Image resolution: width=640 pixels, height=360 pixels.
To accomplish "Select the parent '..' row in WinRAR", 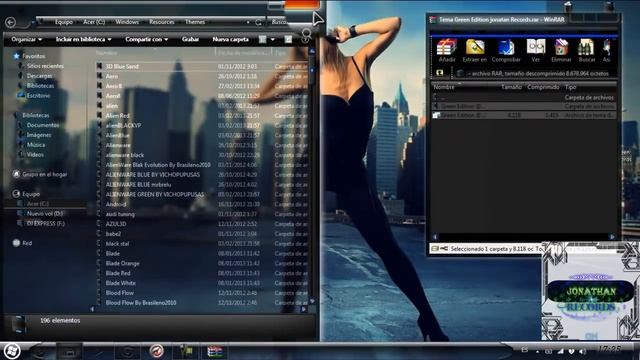I will tap(524, 97).
